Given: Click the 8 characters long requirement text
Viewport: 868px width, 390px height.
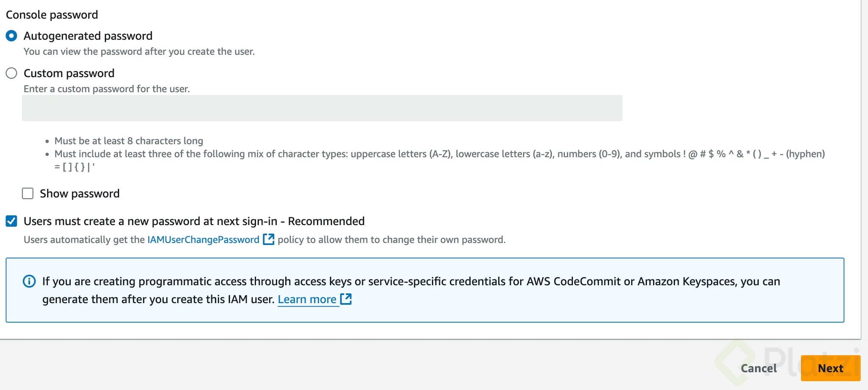Looking at the screenshot, I should 129,141.
